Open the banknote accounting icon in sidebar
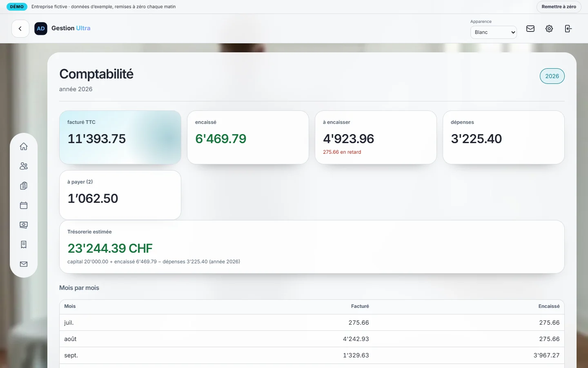This screenshot has height=368, width=588. 24,225
